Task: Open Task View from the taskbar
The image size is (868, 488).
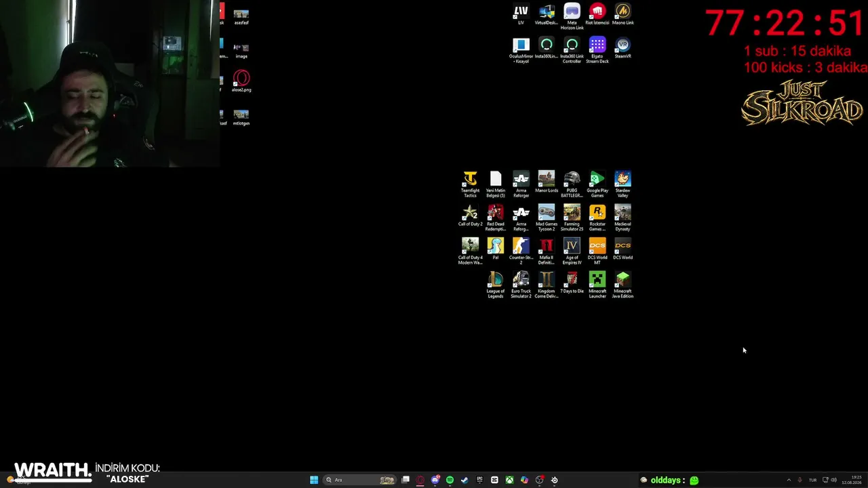Action: [406, 480]
